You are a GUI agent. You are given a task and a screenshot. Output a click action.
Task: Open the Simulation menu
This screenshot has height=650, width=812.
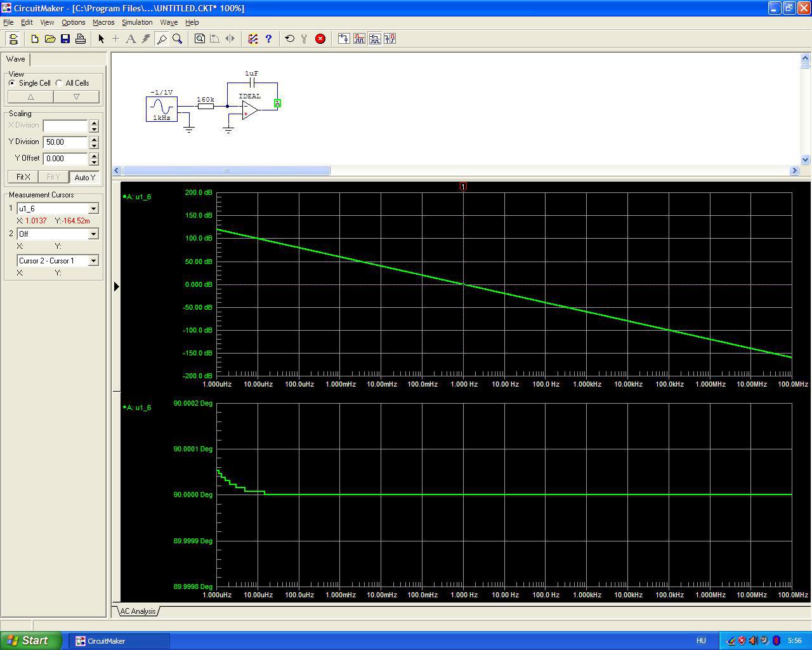[137, 22]
